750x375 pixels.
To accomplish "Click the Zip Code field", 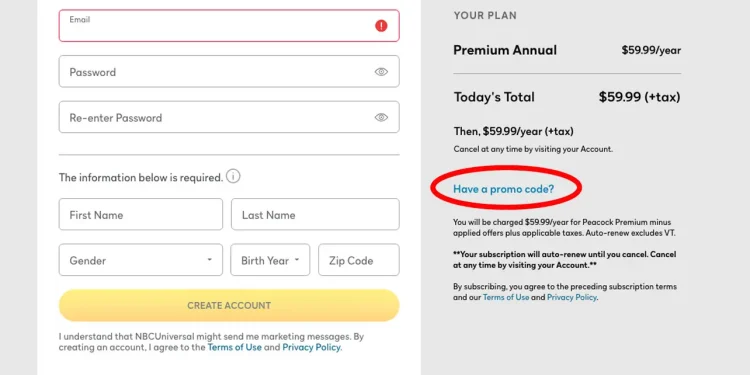I will click(359, 260).
